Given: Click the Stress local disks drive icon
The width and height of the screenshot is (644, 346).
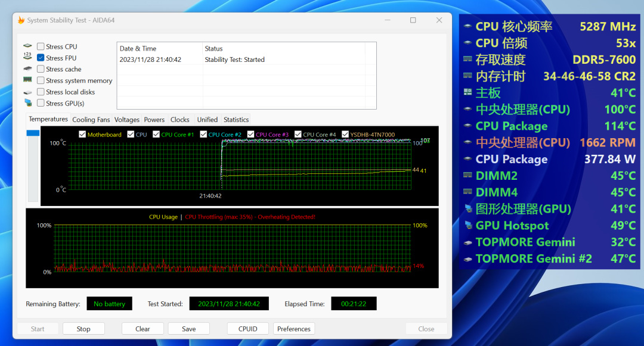Looking at the screenshot, I should 27,92.
